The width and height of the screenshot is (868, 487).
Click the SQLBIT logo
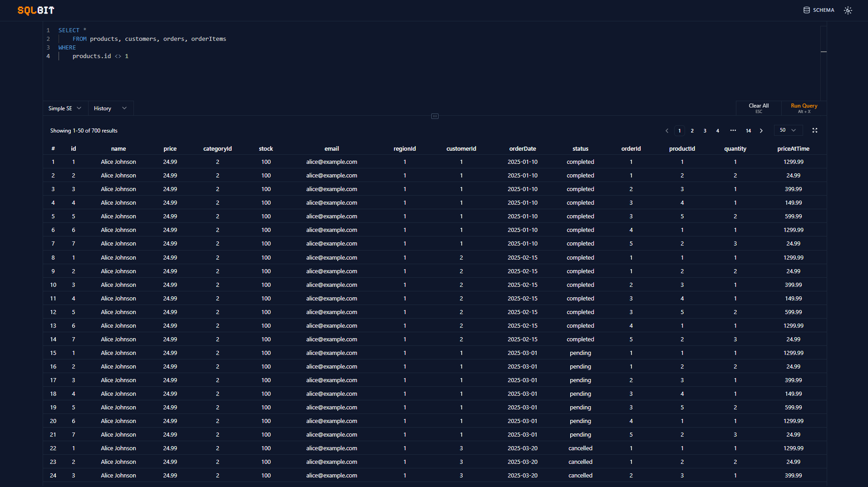coord(36,10)
